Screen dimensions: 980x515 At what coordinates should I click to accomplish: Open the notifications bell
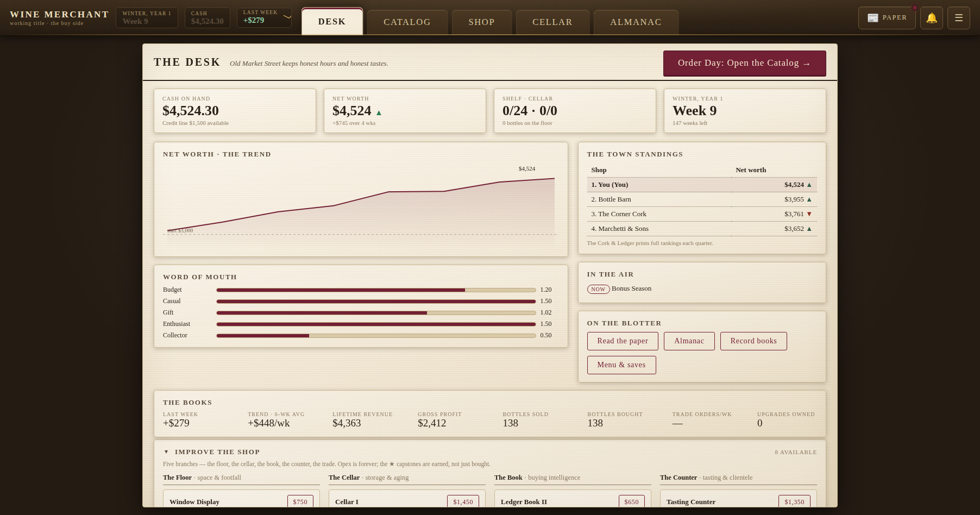[931, 18]
